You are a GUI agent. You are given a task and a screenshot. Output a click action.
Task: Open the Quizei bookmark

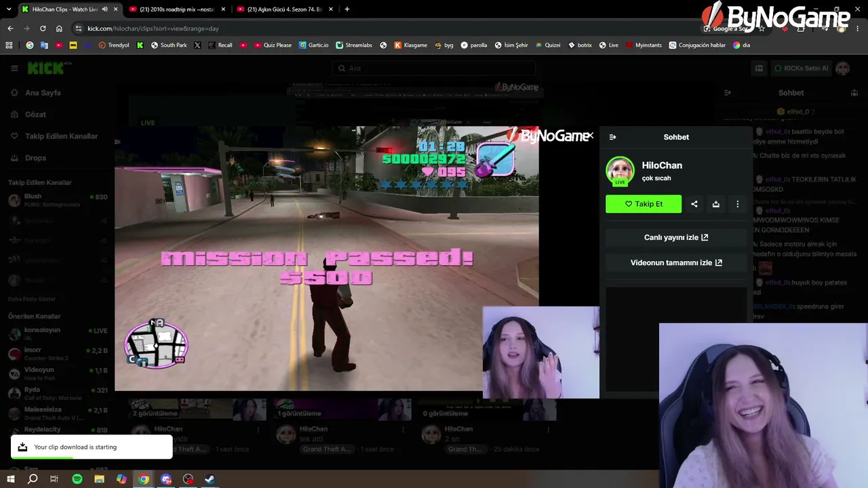click(x=548, y=45)
